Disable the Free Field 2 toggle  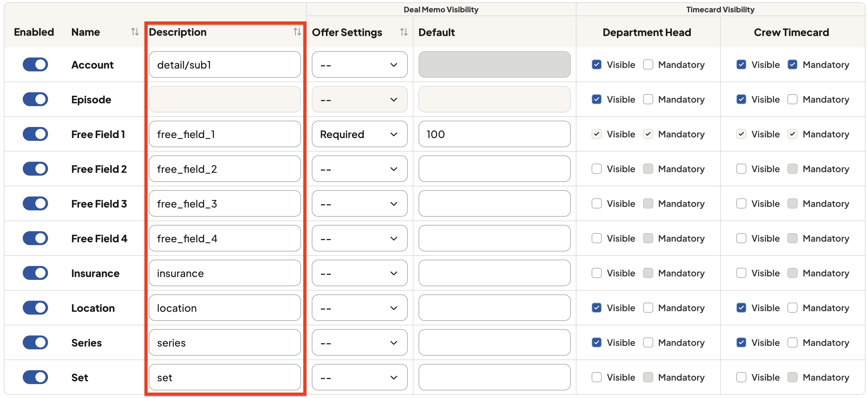click(35, 168)
